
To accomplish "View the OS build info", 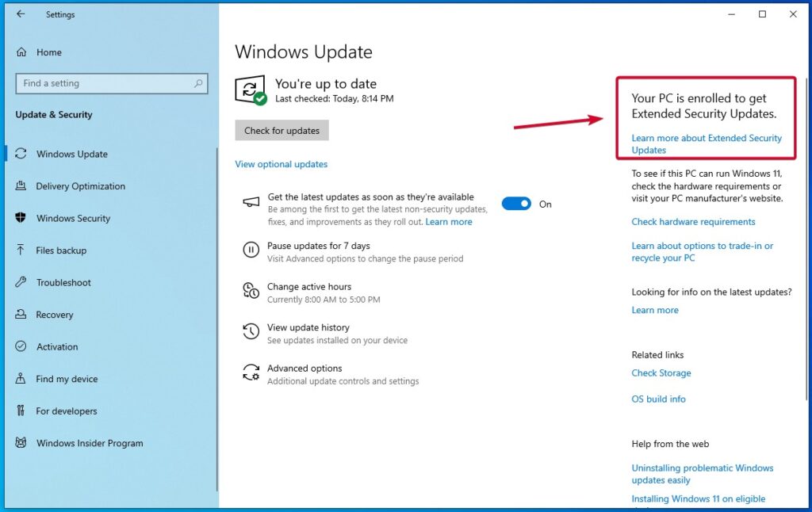I will pos(658,399).
